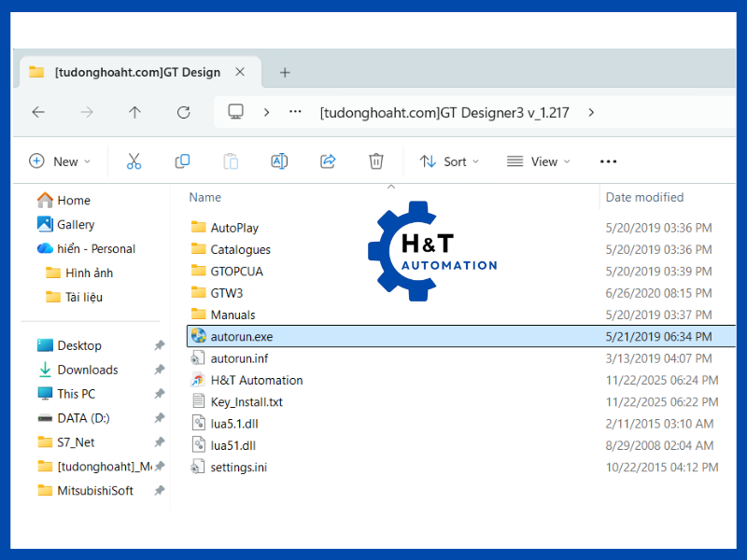Open Key_Install.txt file
This screenshot has width=747, height=560.
[x=247, y=402]
